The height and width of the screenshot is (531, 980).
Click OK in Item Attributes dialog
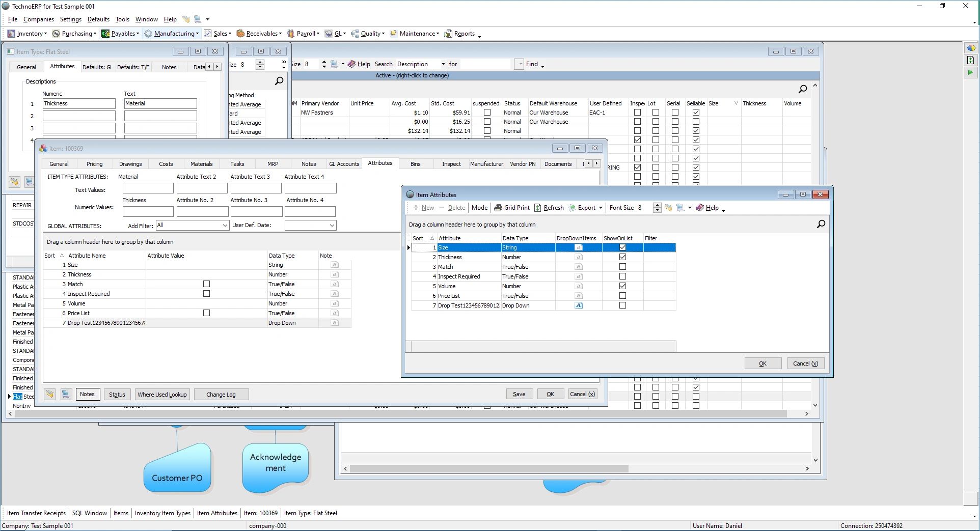click(763, 364)
